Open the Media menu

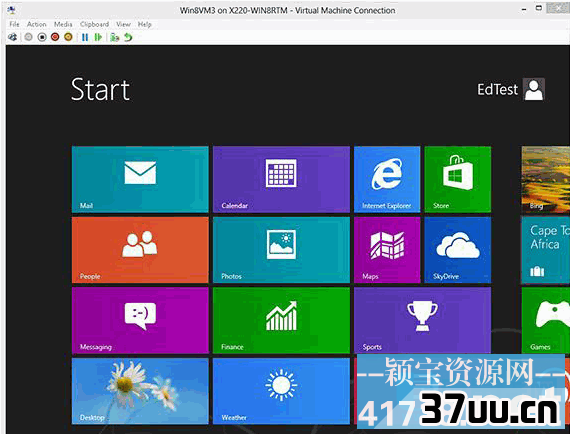point(63,24)
